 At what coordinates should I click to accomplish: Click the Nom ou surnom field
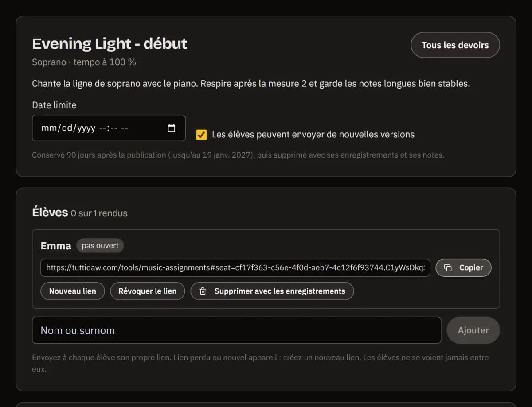(x=237, y=330)
